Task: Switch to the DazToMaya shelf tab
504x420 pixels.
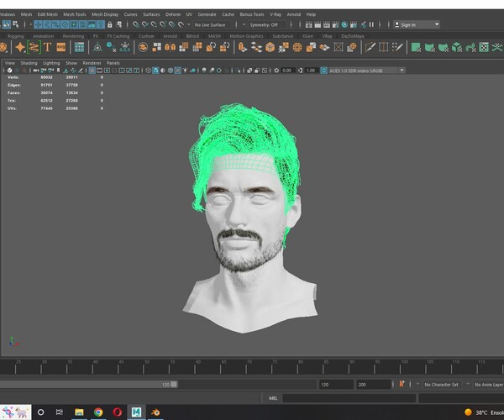Action: point(352,36)
